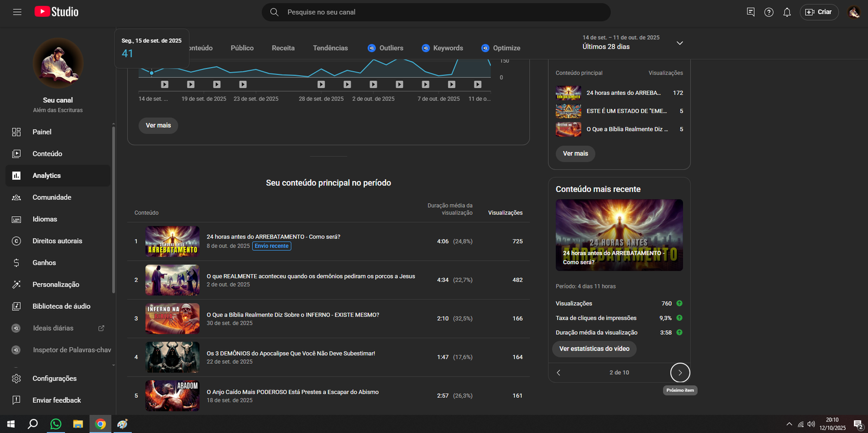Screen dimensions: 868x433
Task: Open Biblioteca de áudio in sidebar
Action: tap(61, 306)
